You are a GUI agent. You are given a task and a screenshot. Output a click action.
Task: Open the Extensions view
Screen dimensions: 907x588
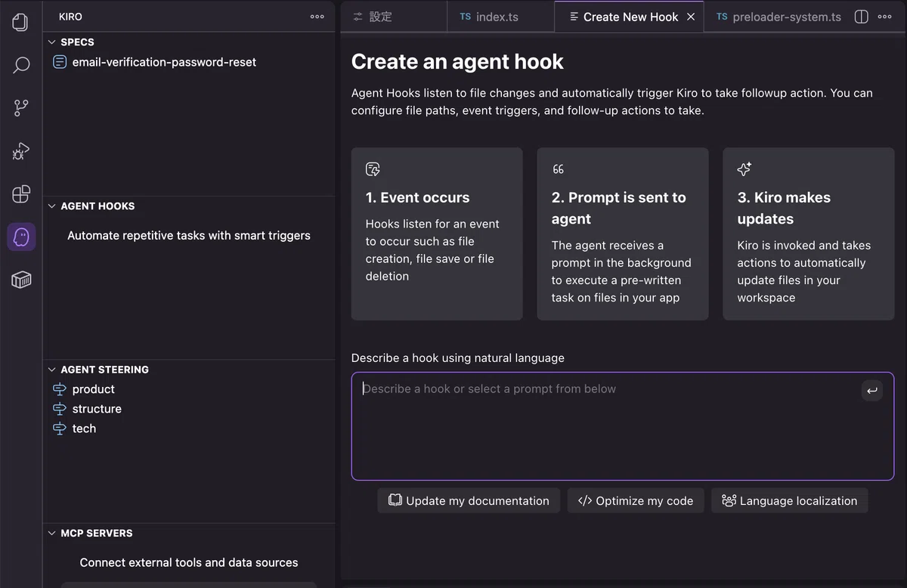pos(21,194)
